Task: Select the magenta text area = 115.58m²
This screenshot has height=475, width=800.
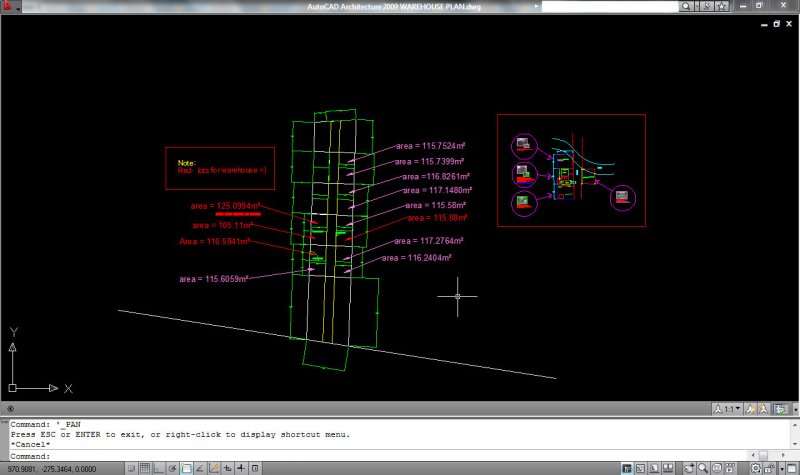Action: [436, 205]
